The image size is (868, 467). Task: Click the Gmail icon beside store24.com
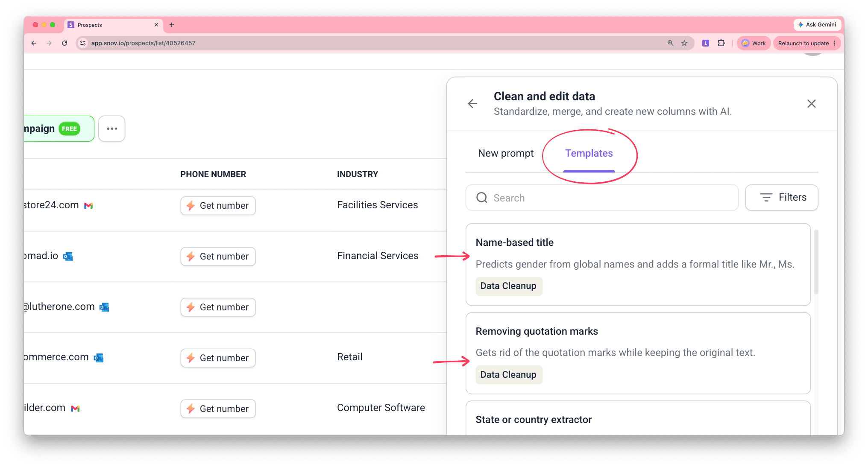[x=88, y=206]
